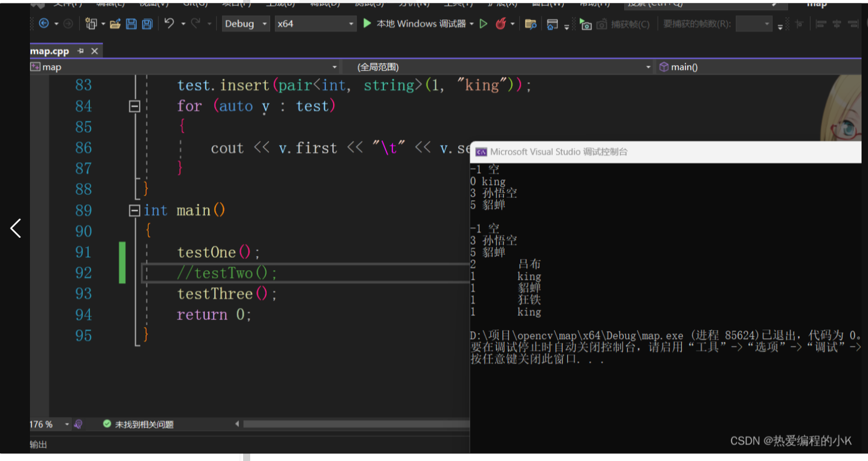Viewport: 868px width, 461px height.
Task: Click the Navigate Backward arrow icon
Action: [43, 23]
